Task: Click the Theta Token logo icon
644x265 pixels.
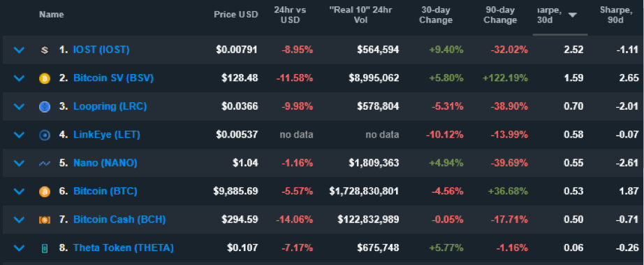Action: click(x=45, y=248)
